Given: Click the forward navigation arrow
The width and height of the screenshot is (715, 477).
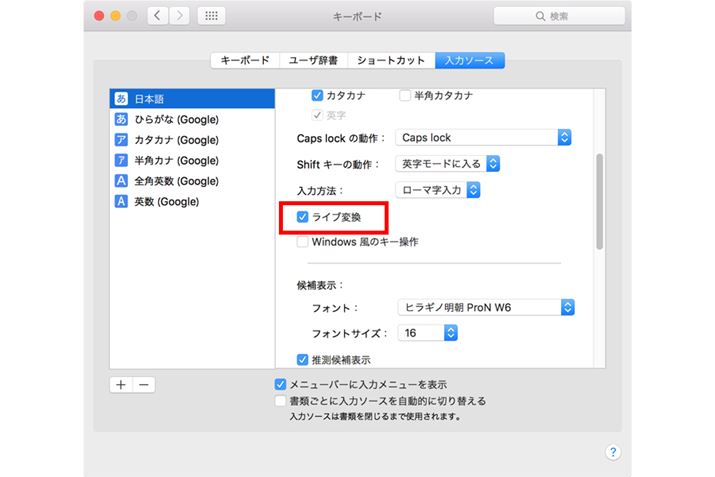Looking at the screenshot, I should pyautogui.click(x=181, y=16).
